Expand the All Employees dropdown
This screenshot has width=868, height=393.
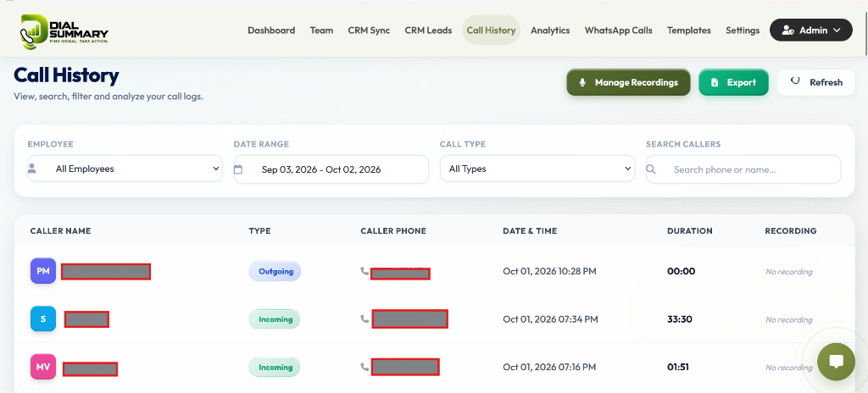pos(125,169)
